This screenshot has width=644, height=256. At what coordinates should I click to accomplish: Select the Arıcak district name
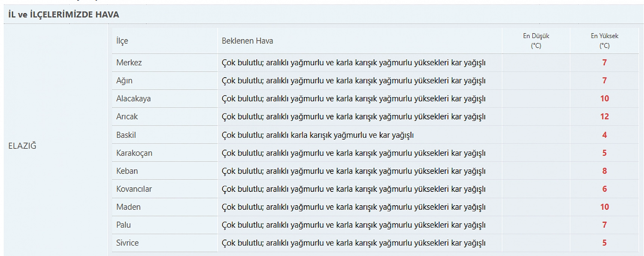click(x=127, y=116)
